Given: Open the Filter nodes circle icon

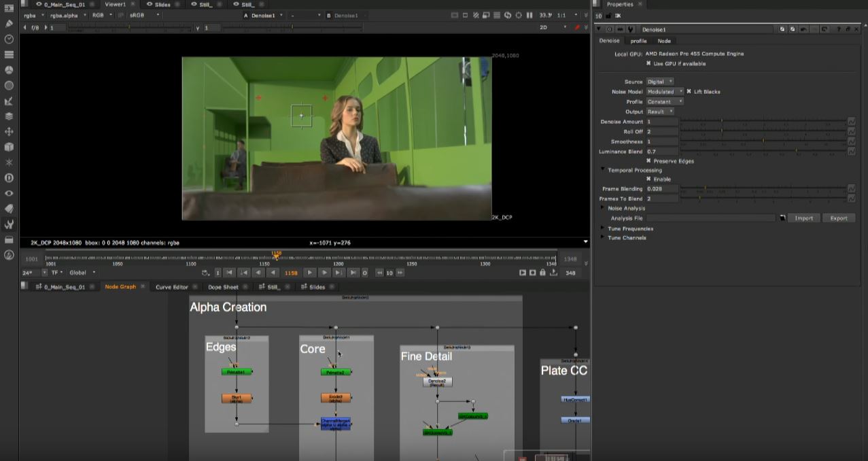Looking at the screenshot, I should [9, 86].
